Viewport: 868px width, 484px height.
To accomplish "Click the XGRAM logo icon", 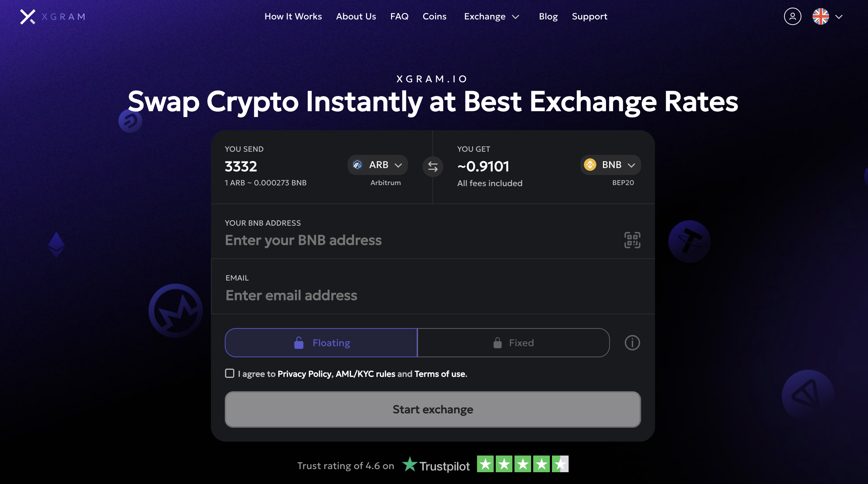I will click(x=28, y=17).
